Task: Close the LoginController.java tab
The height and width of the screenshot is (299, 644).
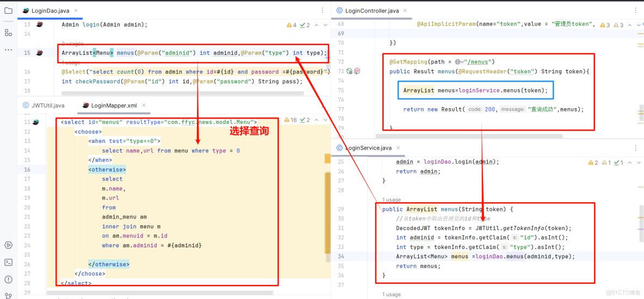Action: tap(405, 11)
